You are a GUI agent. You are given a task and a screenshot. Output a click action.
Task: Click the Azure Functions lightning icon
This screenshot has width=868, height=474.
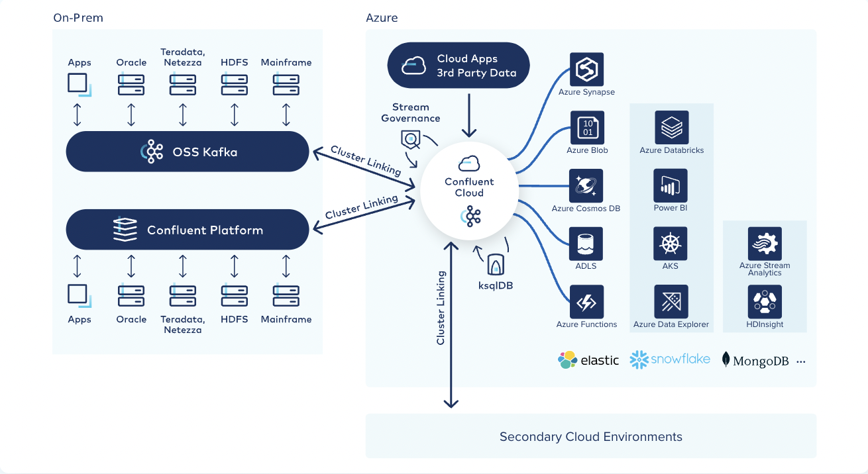click(x=587, y=301)
